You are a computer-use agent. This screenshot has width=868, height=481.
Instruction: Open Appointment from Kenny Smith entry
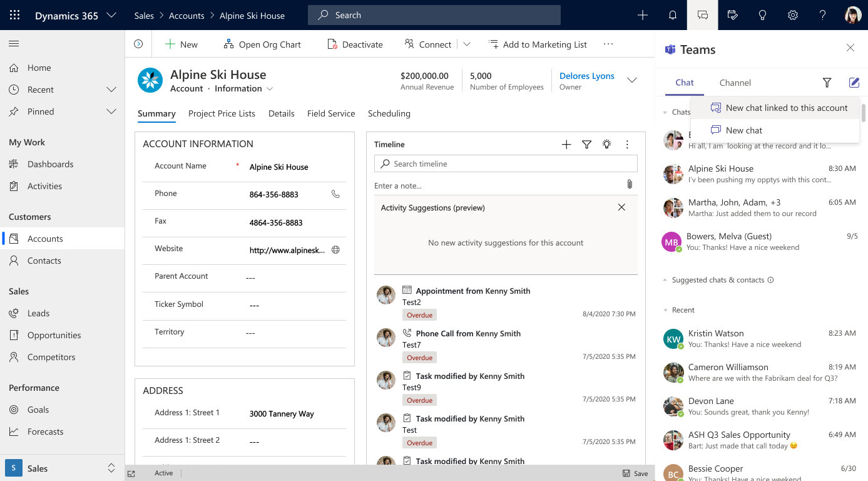473,291
